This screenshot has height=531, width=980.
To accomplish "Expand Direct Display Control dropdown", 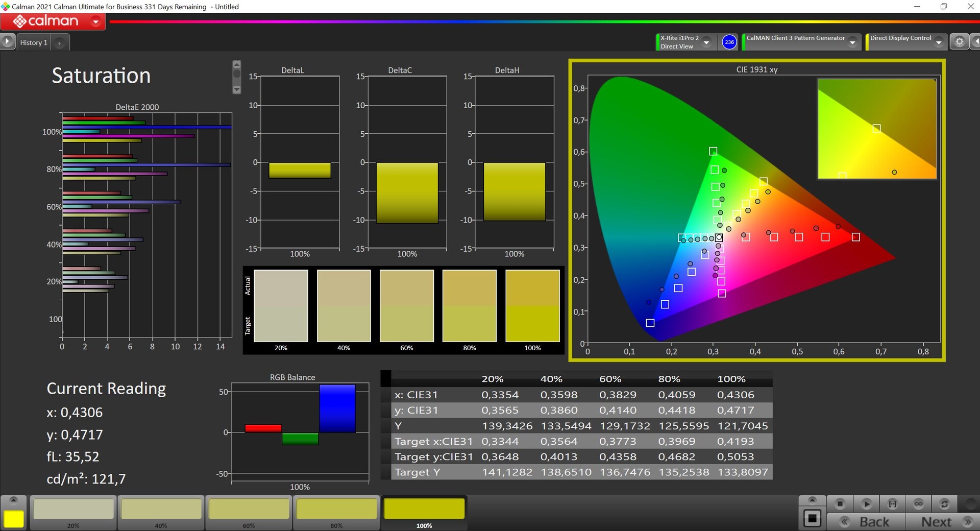I will (x=939, y=42).
